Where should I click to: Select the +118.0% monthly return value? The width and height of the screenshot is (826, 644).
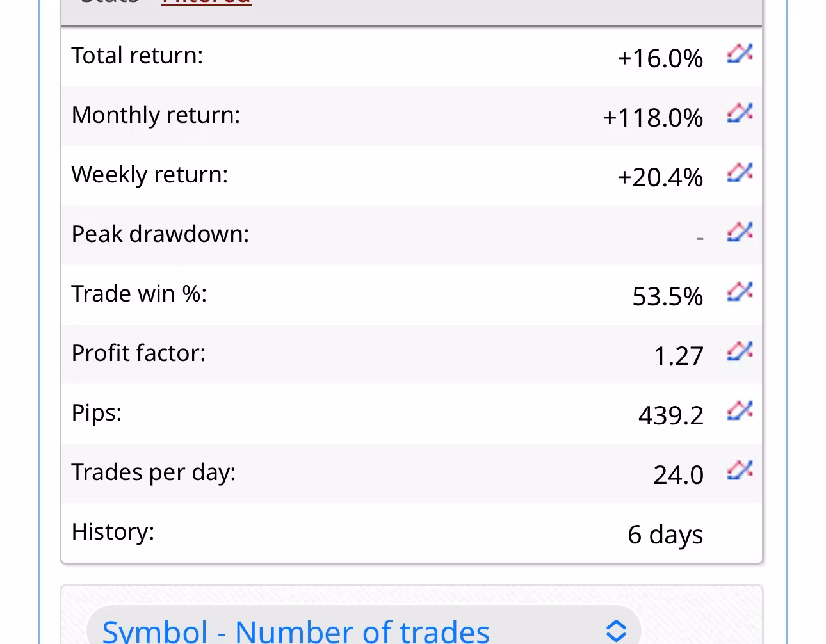pyautogui.click(x=652, y=118)
